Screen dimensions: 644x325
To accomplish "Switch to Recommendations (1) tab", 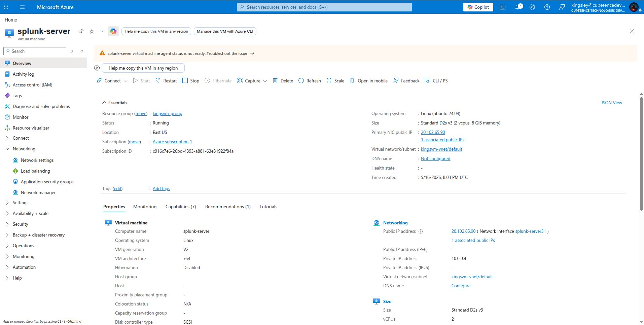I will tap(228, 207).
